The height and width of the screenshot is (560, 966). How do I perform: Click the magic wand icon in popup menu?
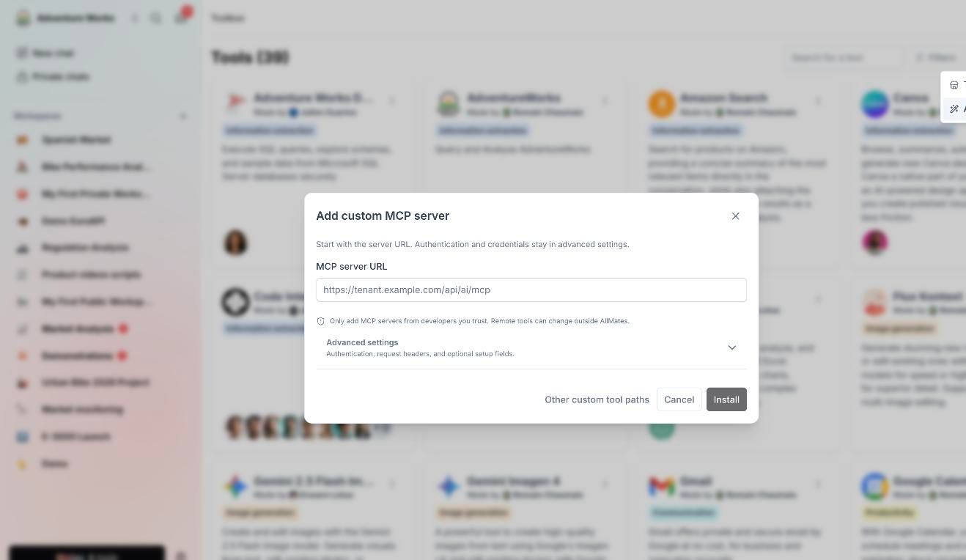pos(954,109)
